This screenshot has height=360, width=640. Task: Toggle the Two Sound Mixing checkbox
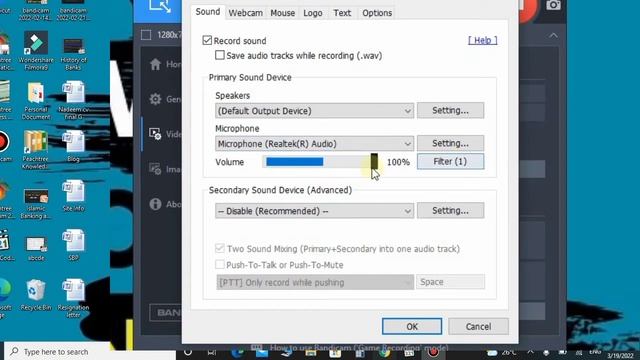pos(220,248)
